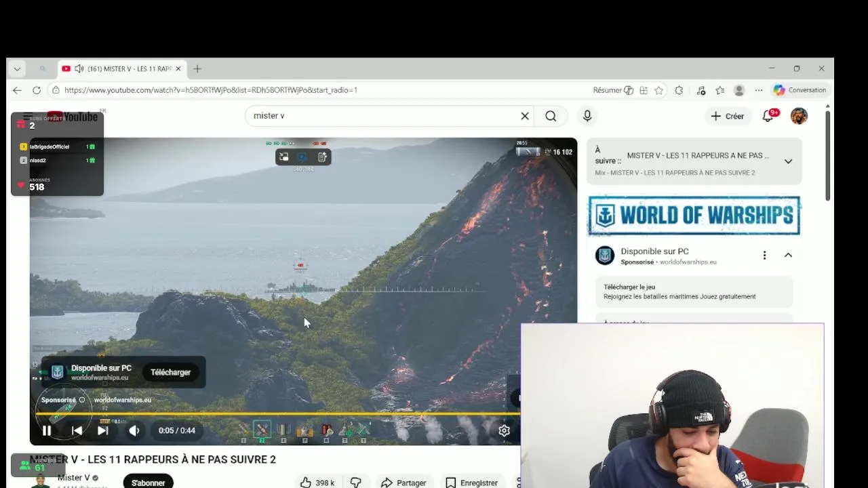Click the third in-video top overlay icon
This screenshot has height=488, width=868.
coord(322,157)
